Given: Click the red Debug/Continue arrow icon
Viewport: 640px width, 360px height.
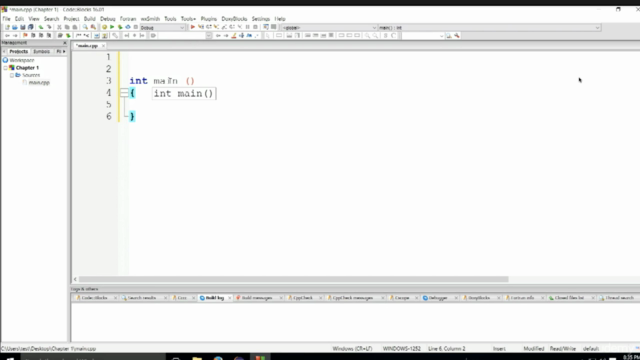Looking at the screenshot, I should (x=193, y=27).
